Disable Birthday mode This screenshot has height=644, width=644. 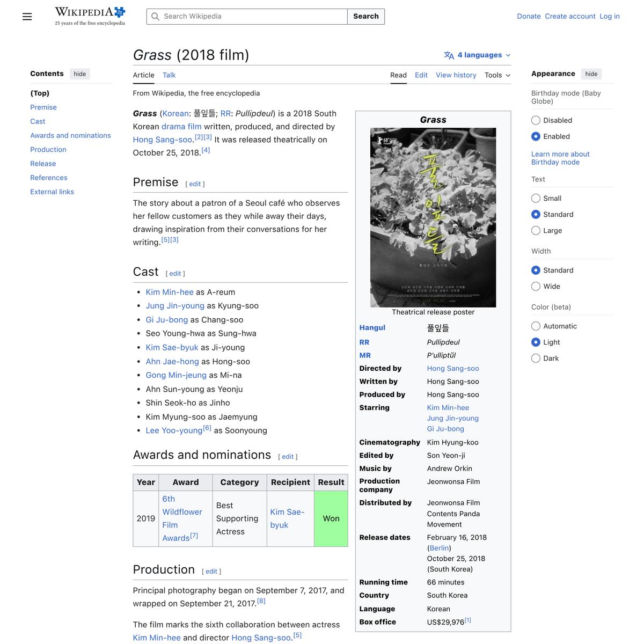pos(536,121)
